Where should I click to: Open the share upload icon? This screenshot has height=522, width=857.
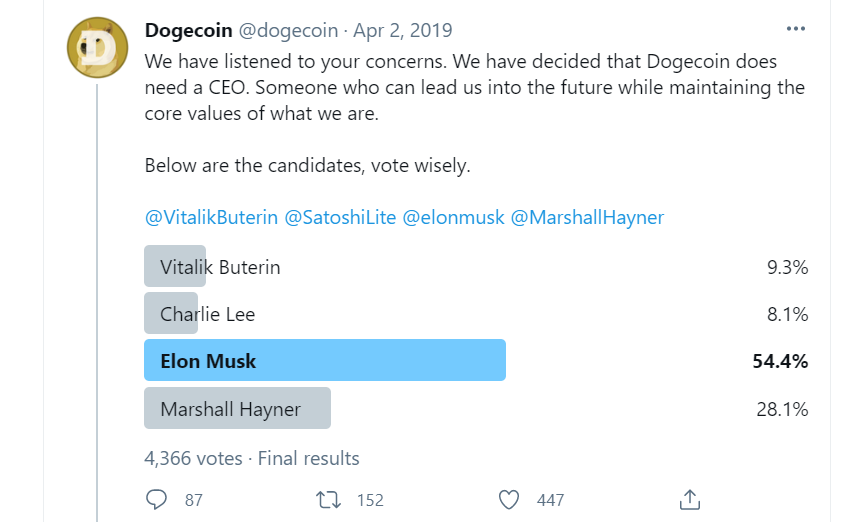point(690,499)
